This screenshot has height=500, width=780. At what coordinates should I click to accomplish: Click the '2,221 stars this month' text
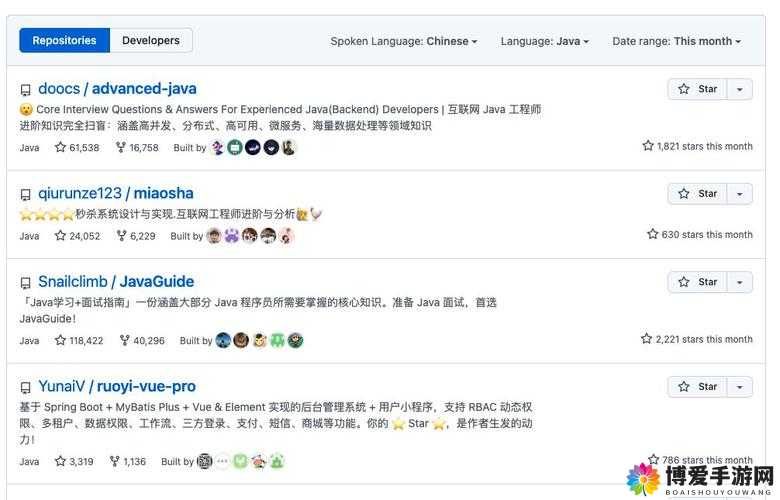[697, 339]
